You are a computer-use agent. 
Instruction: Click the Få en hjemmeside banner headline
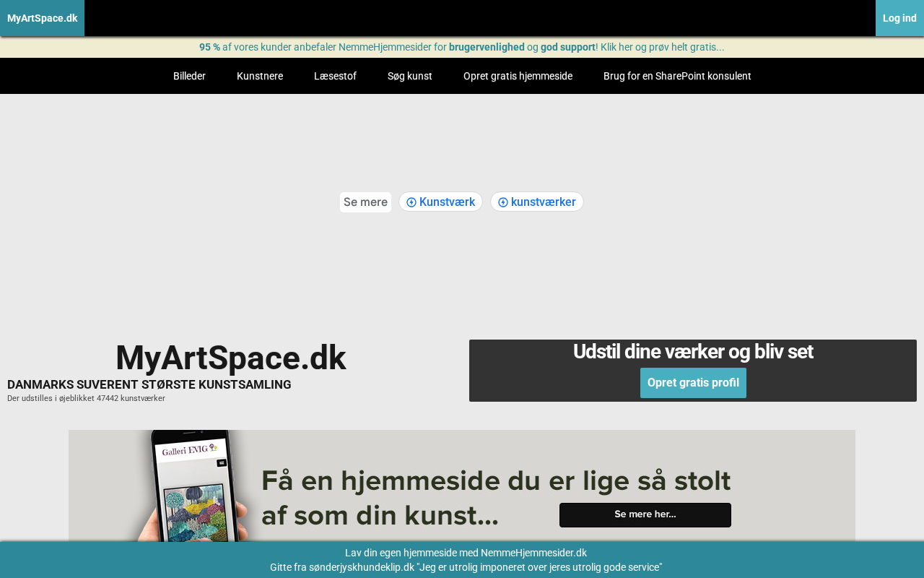pyautogui.click(x=496, y=498)
